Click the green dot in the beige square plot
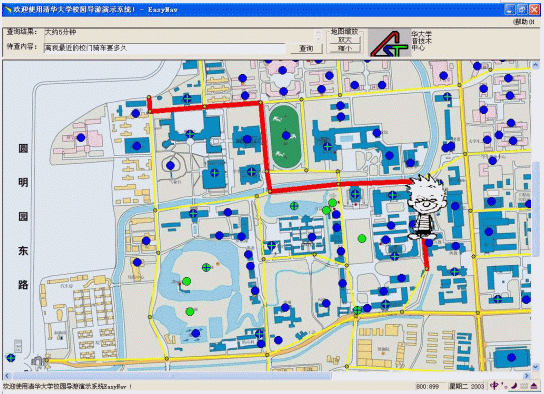Viewport: 544px width, 394px height. click(x=362, y=238)
